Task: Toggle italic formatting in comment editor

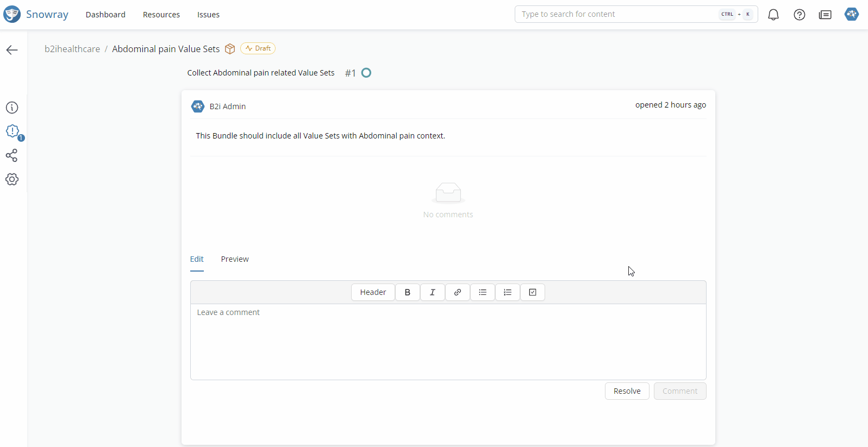Action: [x=433, y=292]
